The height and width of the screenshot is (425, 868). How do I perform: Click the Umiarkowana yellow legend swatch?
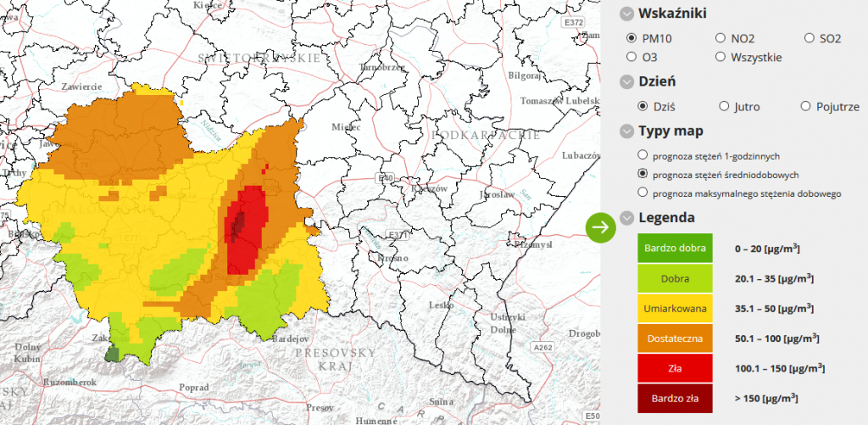675,309
